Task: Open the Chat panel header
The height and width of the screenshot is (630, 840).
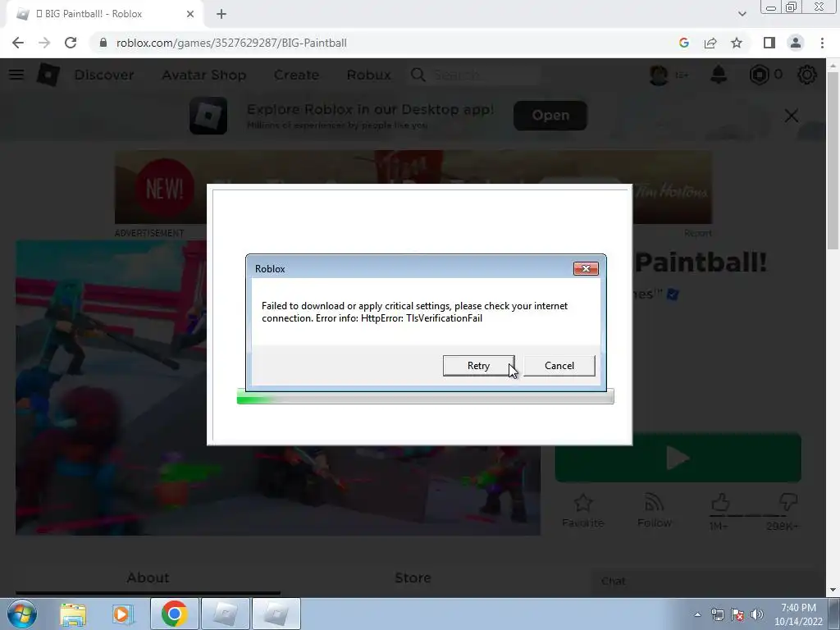Action: coord(706,582)
